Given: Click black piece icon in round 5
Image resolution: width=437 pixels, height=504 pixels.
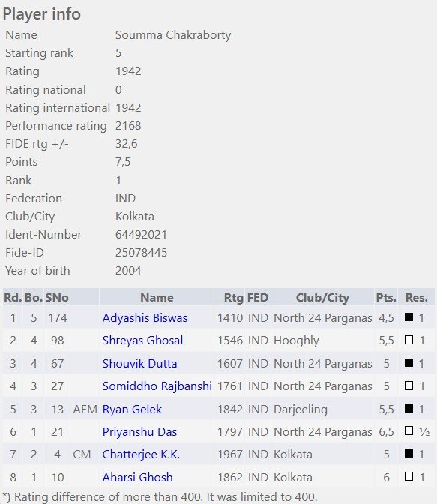Looking at the screenshot, I should (x=409, y=408).
